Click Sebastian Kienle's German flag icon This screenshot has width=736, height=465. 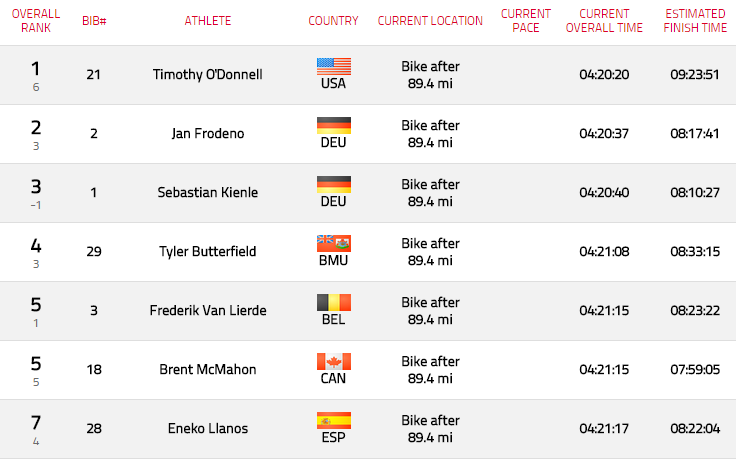[x=334, y=185]
